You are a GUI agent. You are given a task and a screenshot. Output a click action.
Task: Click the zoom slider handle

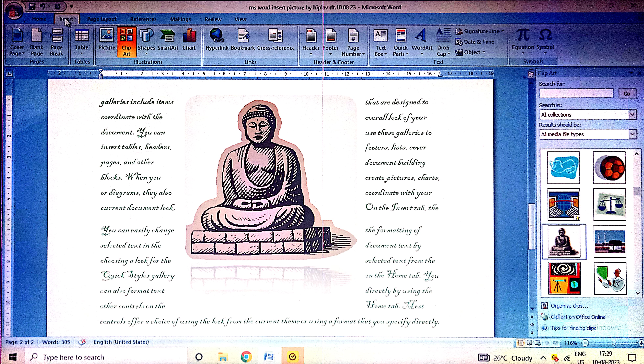point(613,343)
